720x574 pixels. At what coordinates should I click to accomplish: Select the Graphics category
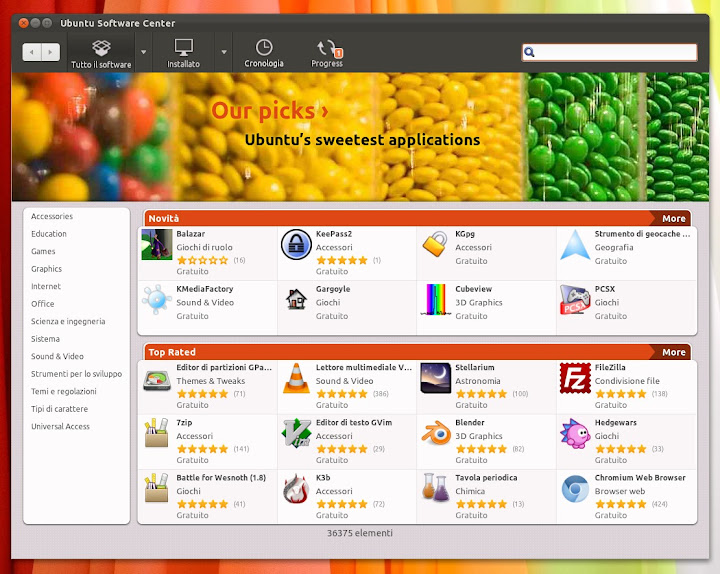pyautogui.click(x=46, y=269)
